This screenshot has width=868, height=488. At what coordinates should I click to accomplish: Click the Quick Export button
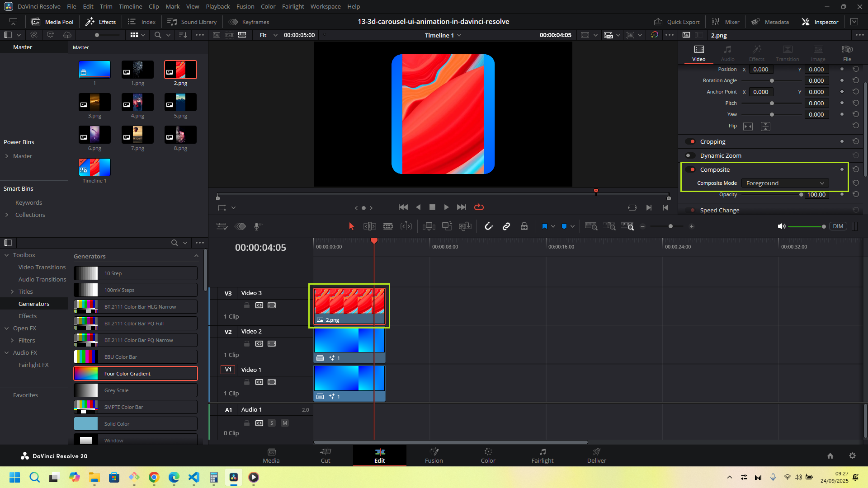point(677,22)
